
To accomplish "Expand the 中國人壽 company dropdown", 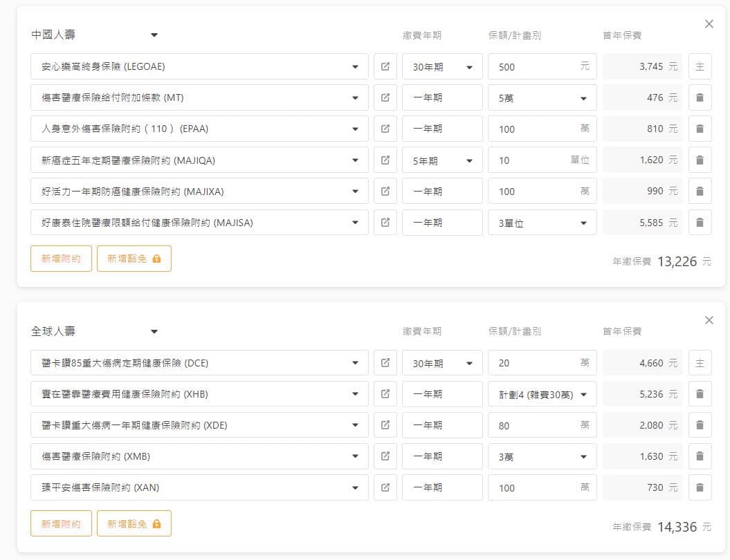I will click(x=154, y=35).
